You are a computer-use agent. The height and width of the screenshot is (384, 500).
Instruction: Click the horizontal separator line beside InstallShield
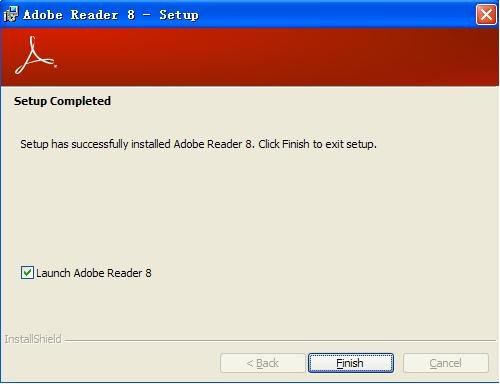280,341
